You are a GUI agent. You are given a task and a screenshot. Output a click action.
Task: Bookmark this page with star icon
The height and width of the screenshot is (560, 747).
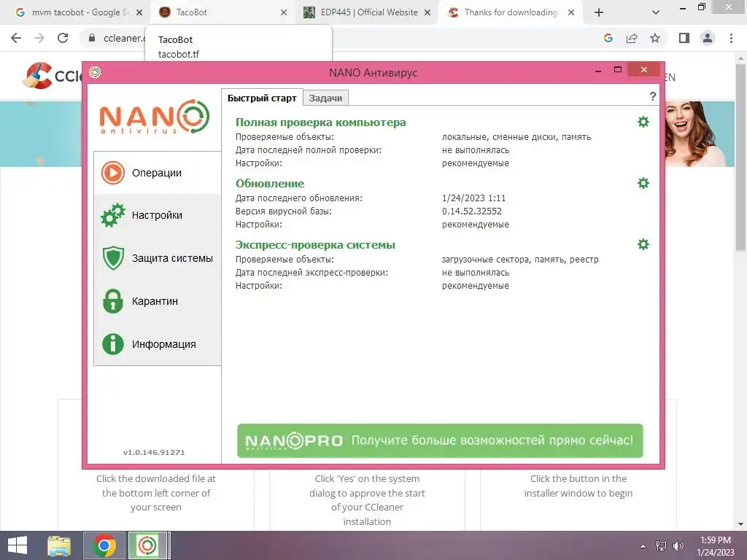tap(655, 38)
